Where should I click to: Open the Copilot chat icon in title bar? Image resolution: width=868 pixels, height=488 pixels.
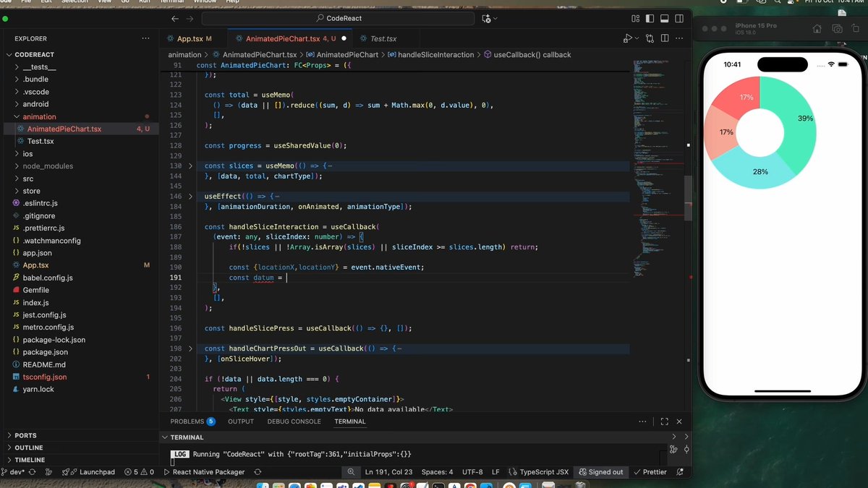(x=487, y=18)
